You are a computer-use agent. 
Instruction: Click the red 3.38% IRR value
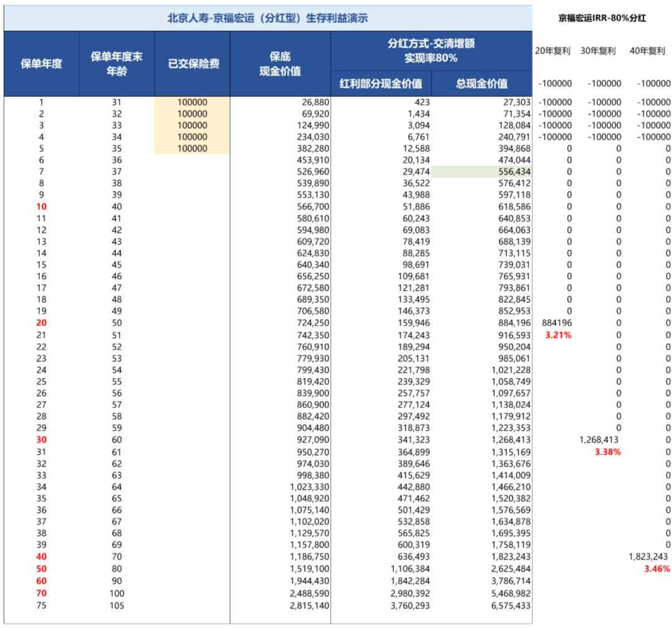(x=608, y=452)
